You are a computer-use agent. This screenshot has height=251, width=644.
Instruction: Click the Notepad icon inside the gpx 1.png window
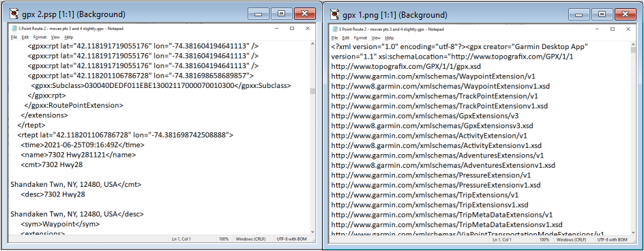coord(335,29)
